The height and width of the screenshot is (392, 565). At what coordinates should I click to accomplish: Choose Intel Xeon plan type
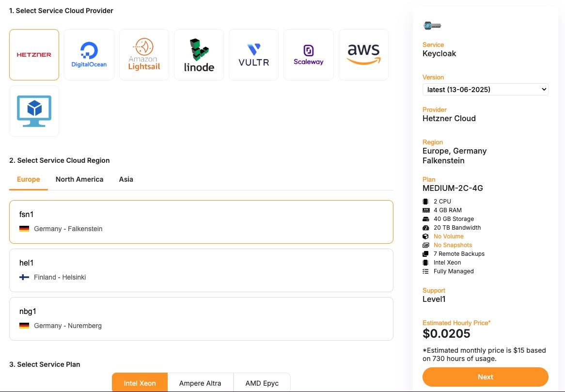[140, 383]
